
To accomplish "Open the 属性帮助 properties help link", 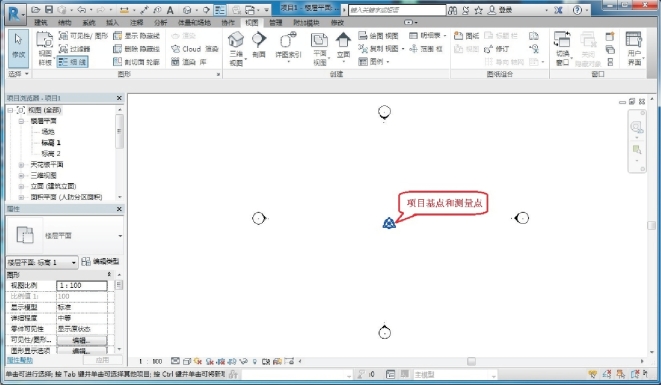I will [19, 360].
